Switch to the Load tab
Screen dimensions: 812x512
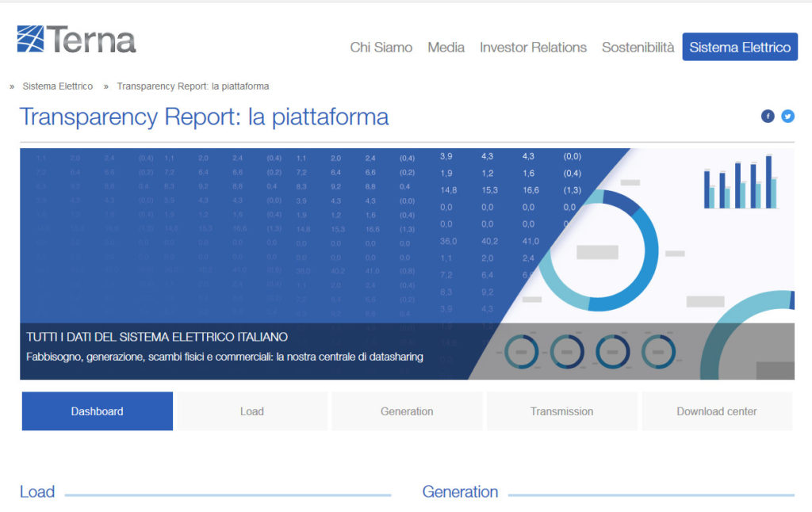[251, 411]
